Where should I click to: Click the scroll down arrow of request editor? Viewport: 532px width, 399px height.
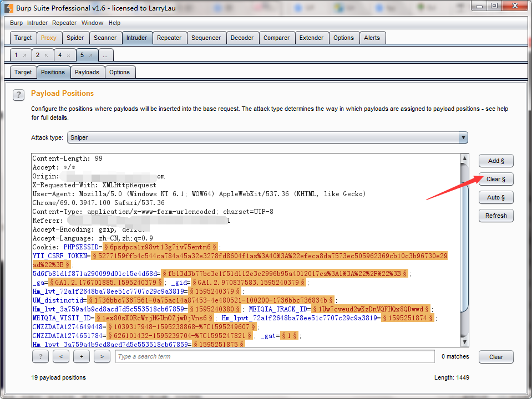[x=464, y=342]
